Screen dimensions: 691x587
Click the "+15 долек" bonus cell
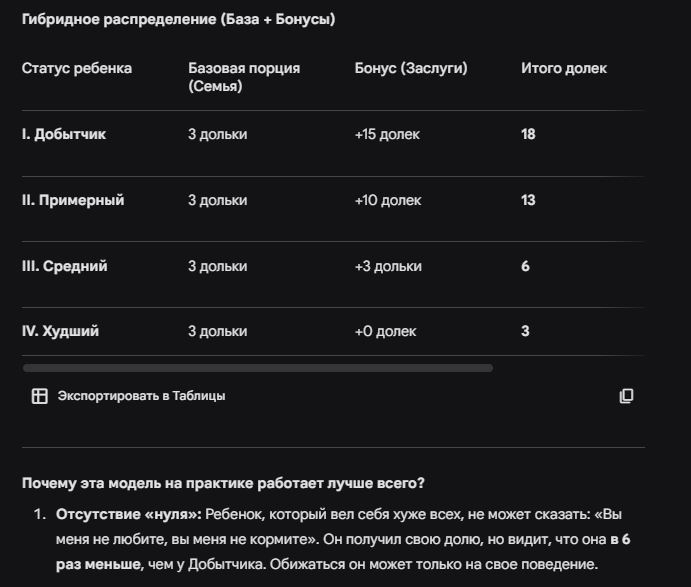click(x=387, y=134)
